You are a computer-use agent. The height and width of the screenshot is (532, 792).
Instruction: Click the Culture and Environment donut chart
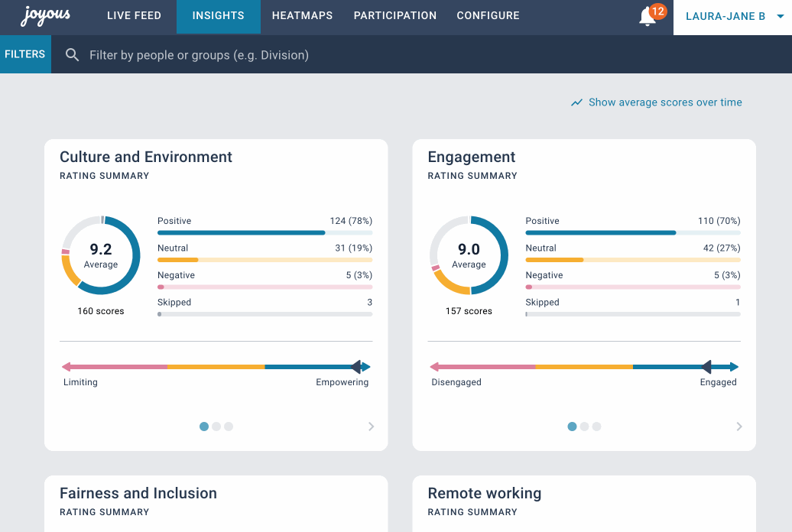coord(101,255)
